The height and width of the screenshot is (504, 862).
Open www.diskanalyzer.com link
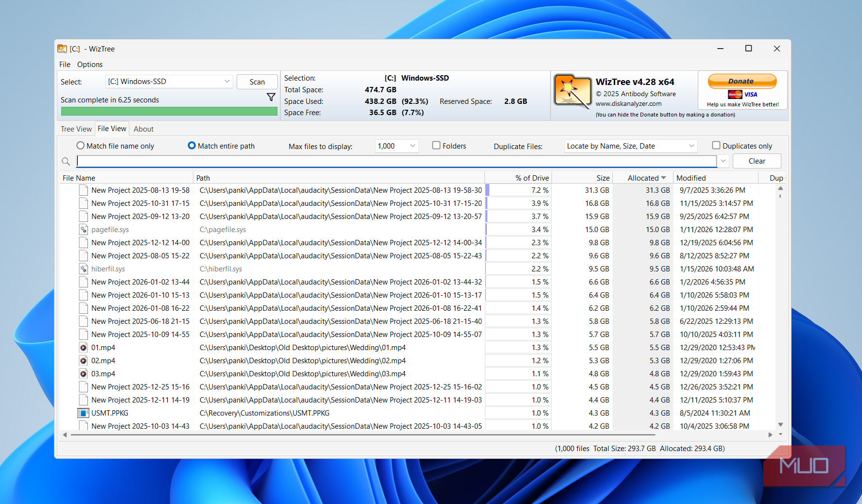tap(628, 104)
